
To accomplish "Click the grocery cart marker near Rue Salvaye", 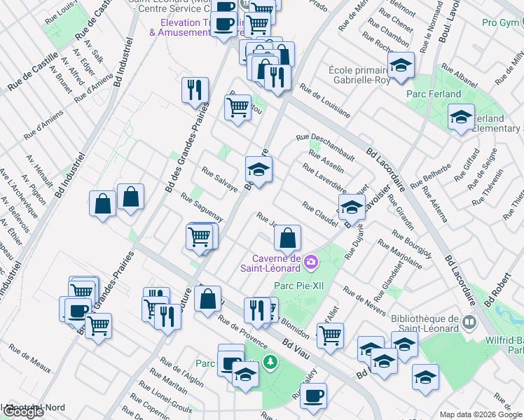I will pos(238,108).
